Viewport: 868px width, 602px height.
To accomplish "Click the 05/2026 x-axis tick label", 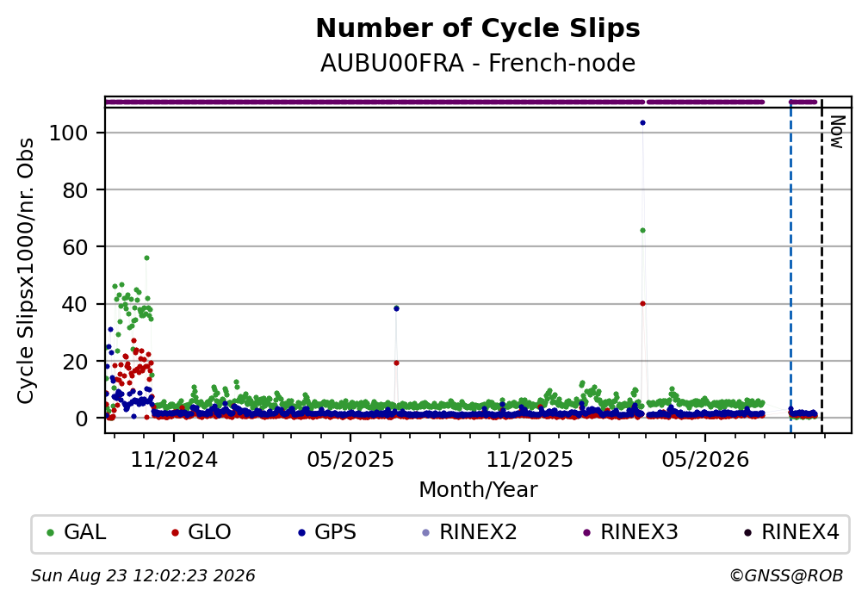I will [704, 460].
